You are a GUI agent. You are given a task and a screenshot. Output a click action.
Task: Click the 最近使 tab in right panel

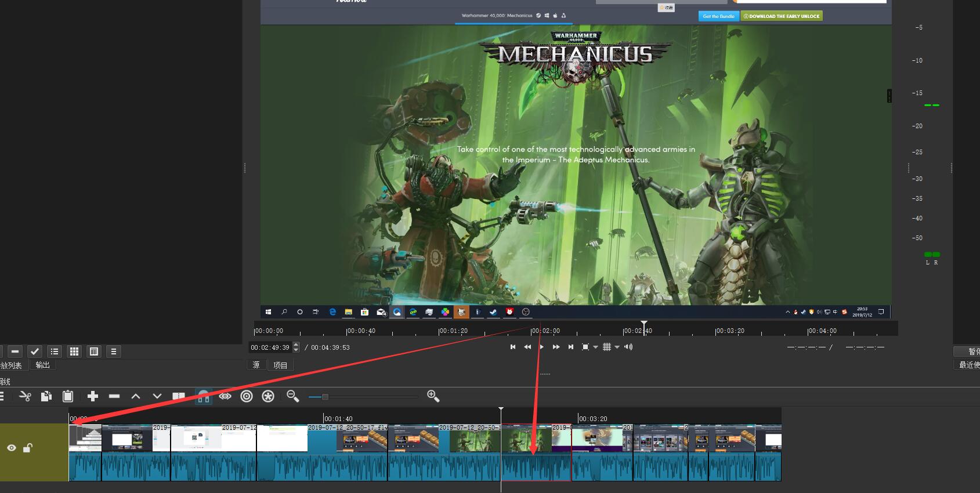[967, 365]
